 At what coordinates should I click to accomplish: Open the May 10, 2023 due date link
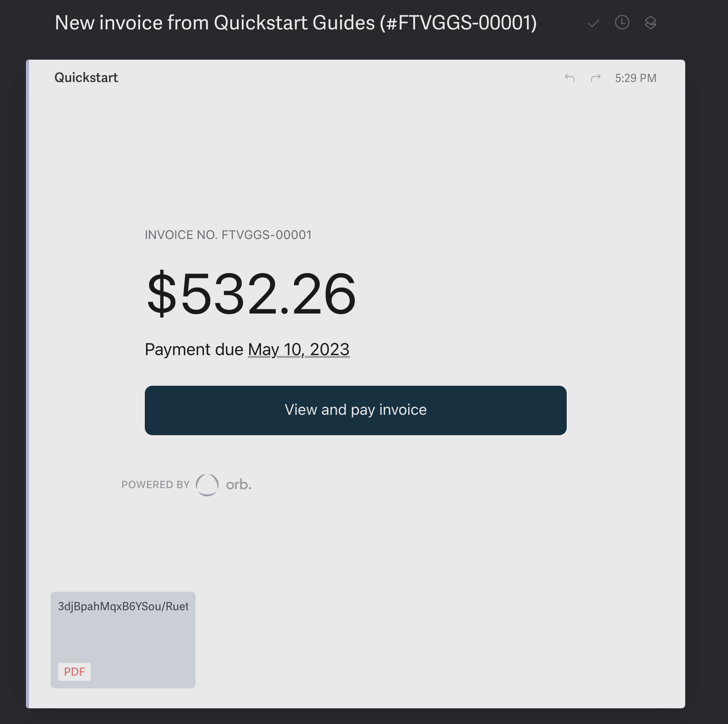pos(299,349)
